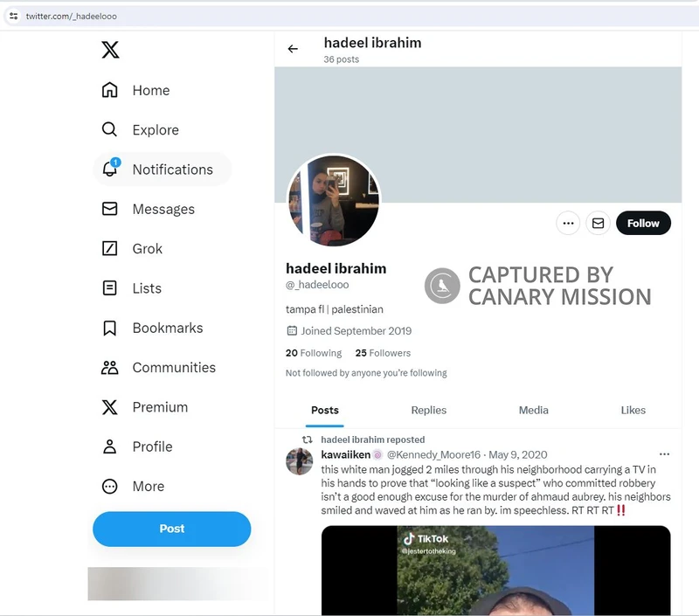Open hadeel ibrahim's profile picture

coord(333,202)
